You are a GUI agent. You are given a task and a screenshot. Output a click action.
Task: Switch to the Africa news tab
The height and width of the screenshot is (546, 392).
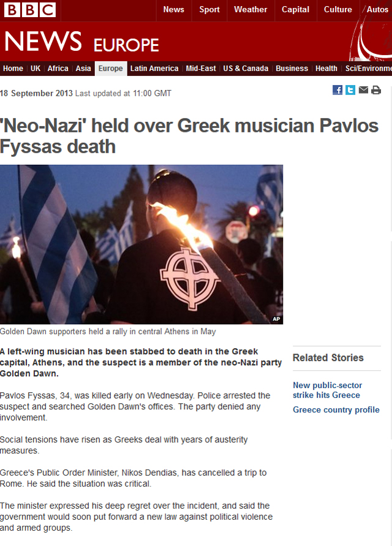pyautogui.click(x=58, y=69)
